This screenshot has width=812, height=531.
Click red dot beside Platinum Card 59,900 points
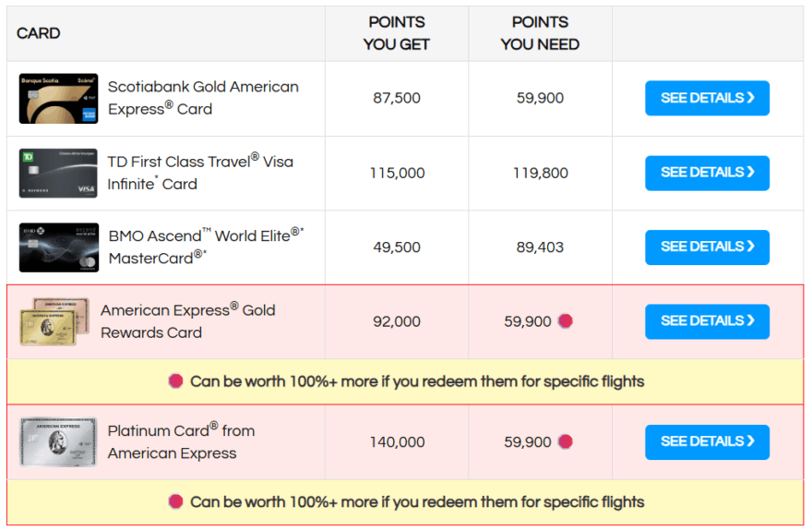(x=566, y=442)
